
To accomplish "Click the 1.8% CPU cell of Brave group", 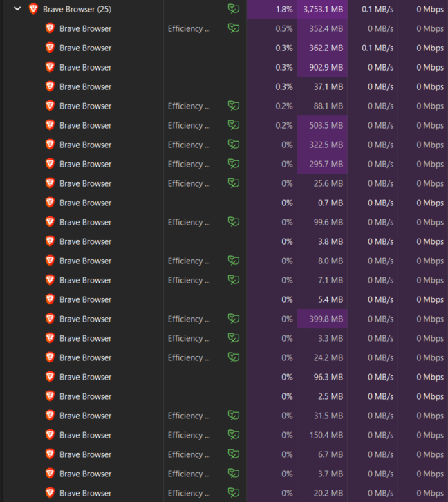I will pos(283,9).
